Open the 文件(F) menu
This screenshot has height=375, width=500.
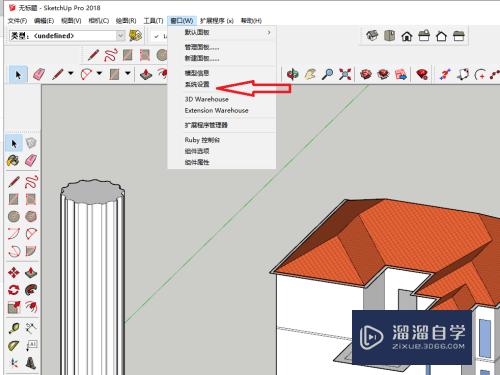click(17, 21)
